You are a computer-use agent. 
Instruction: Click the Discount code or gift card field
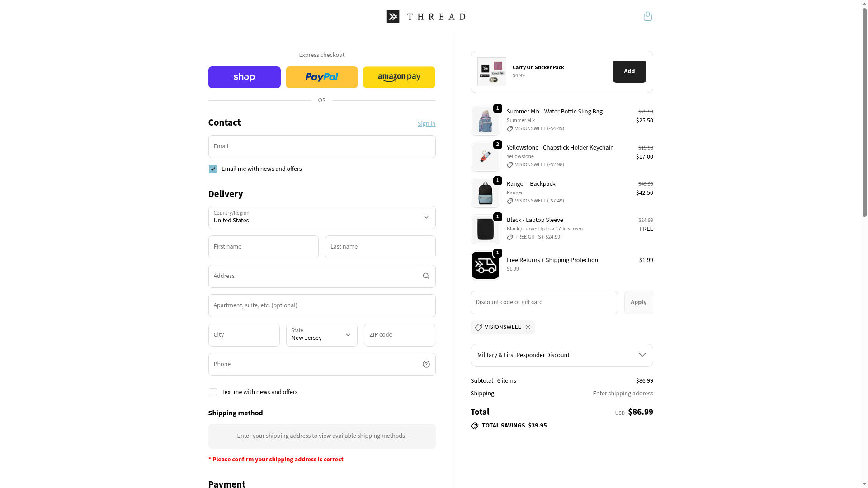coord(544,302)
